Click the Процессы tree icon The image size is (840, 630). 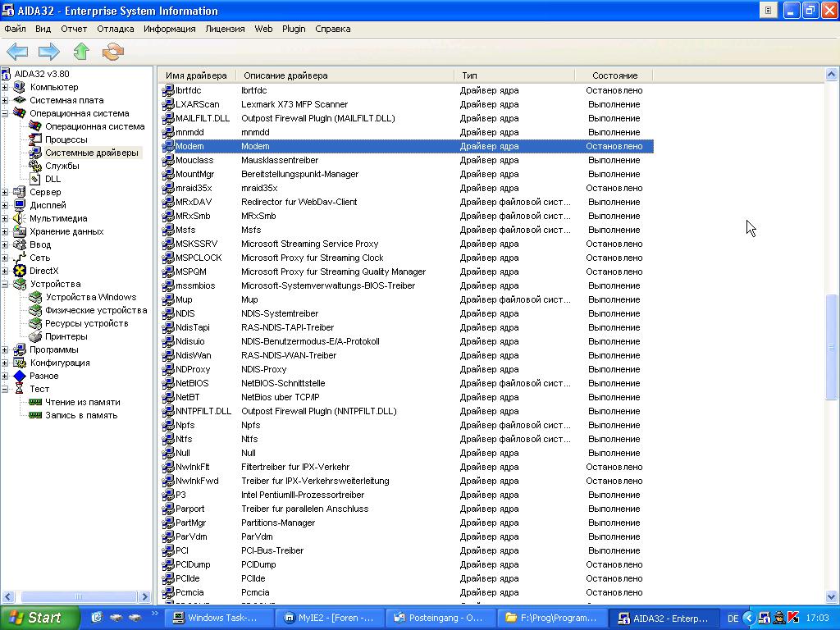coord(34,139)
